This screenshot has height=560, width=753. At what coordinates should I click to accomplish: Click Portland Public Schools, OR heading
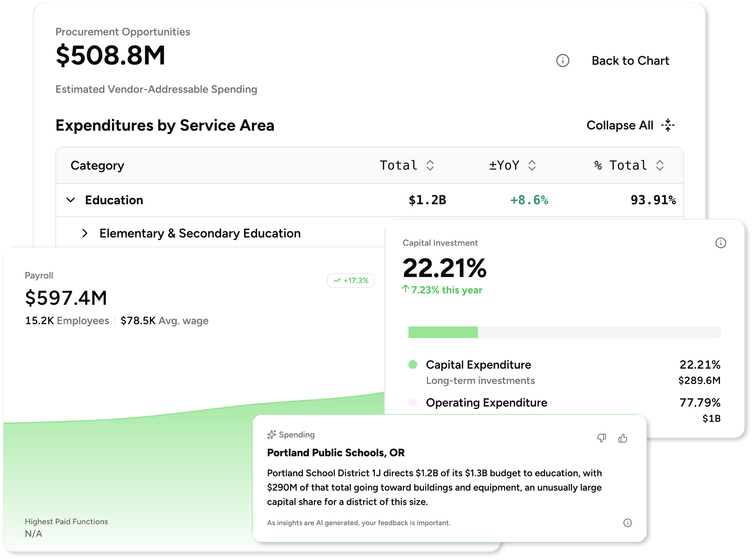coord(336,453)
